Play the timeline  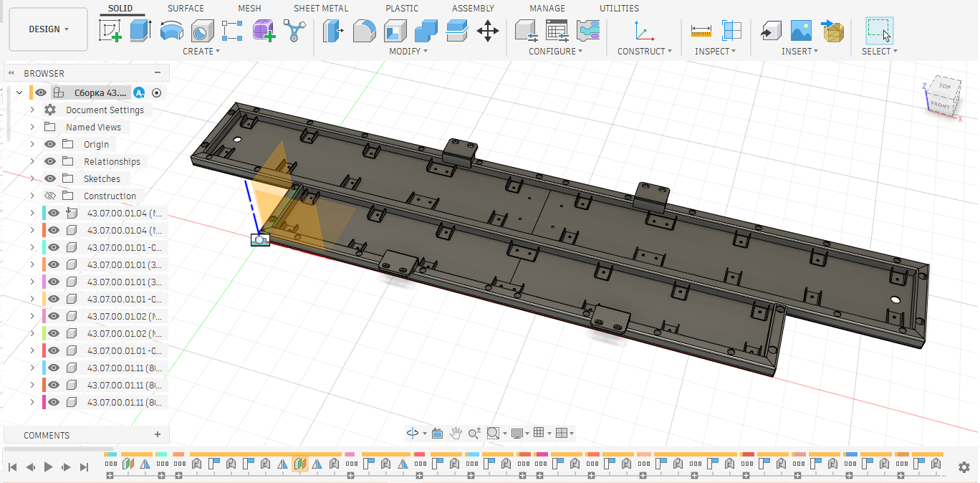[48, 467]
